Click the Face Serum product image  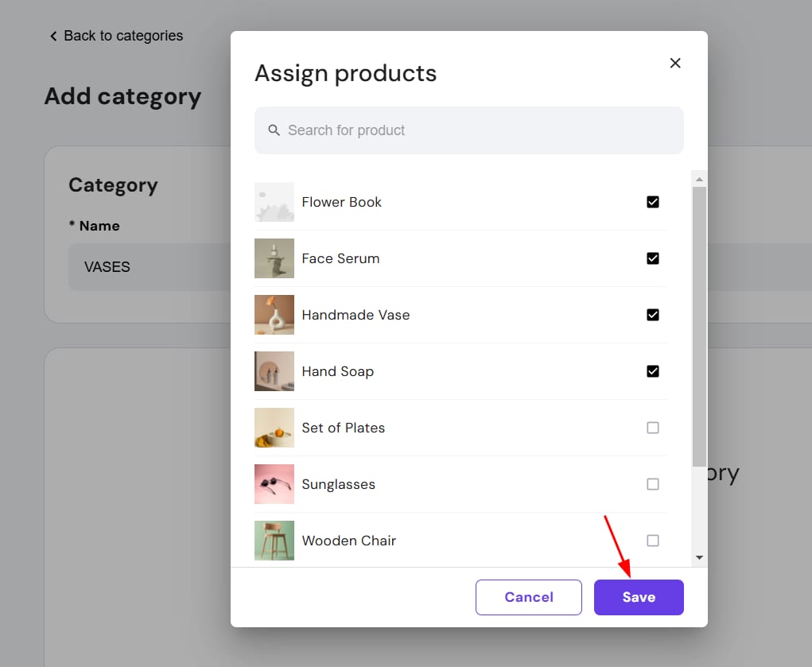tap(274, 258)
